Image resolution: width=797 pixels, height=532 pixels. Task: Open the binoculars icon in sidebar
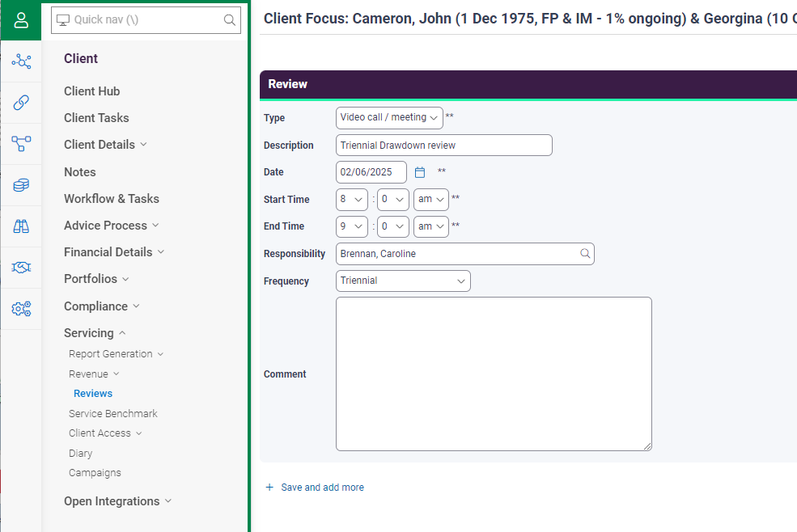[21, 226]
